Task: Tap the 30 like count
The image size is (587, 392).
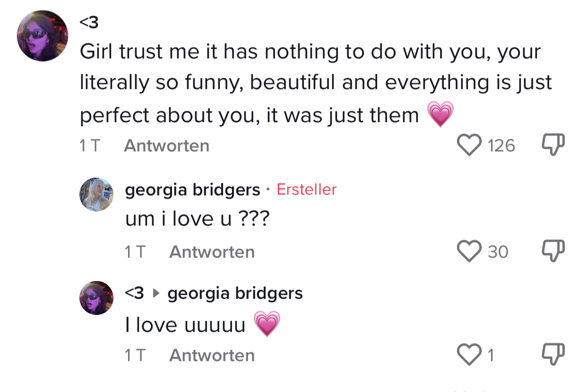Action: 498,252
